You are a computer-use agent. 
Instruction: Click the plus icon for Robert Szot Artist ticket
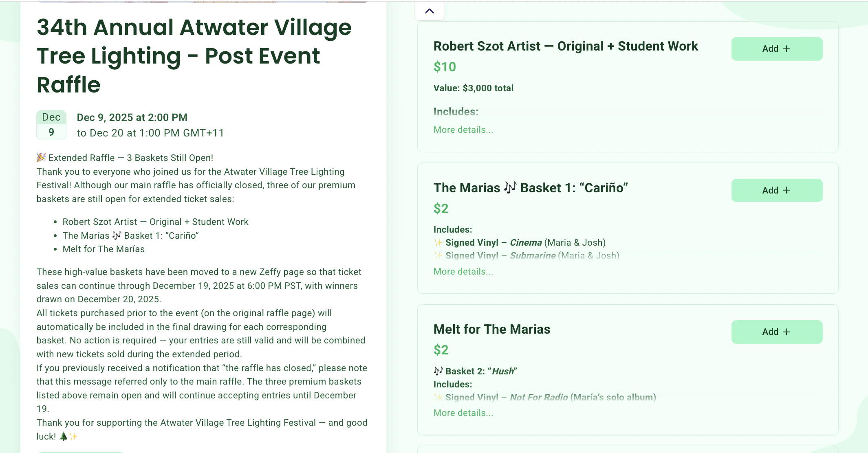(x=786, y=49)
